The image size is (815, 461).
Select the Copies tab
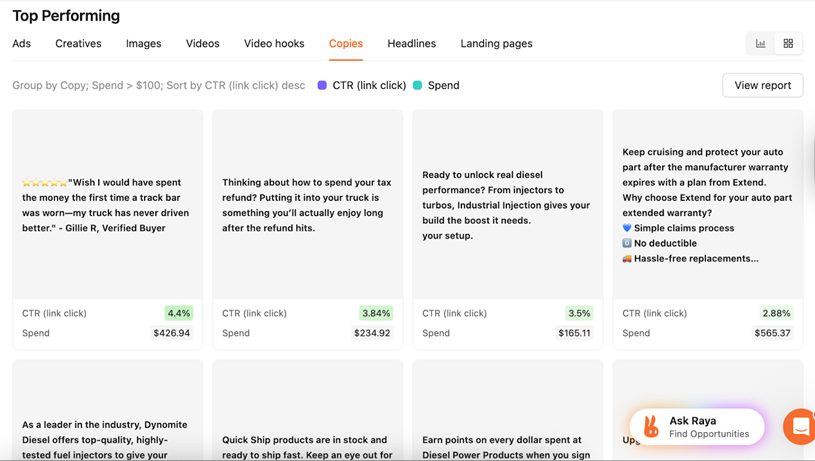pyautogui.click(x=346, y=44)
